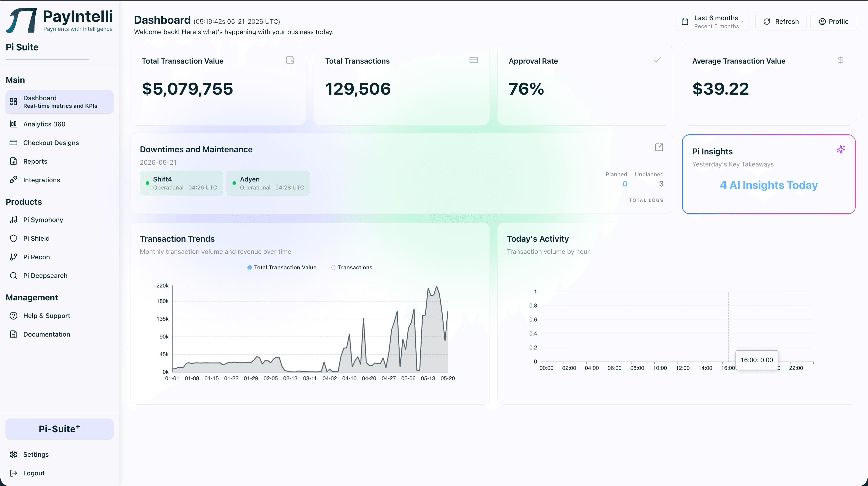Click the Refresh button
Viewport: 868px width, 486px height.
tap(781, 21)
